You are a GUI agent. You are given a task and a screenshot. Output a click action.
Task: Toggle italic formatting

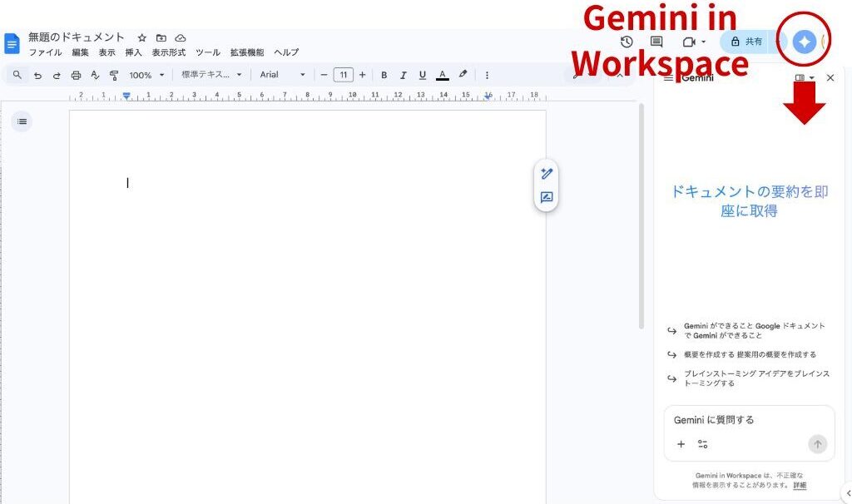[x=403, y=75]
